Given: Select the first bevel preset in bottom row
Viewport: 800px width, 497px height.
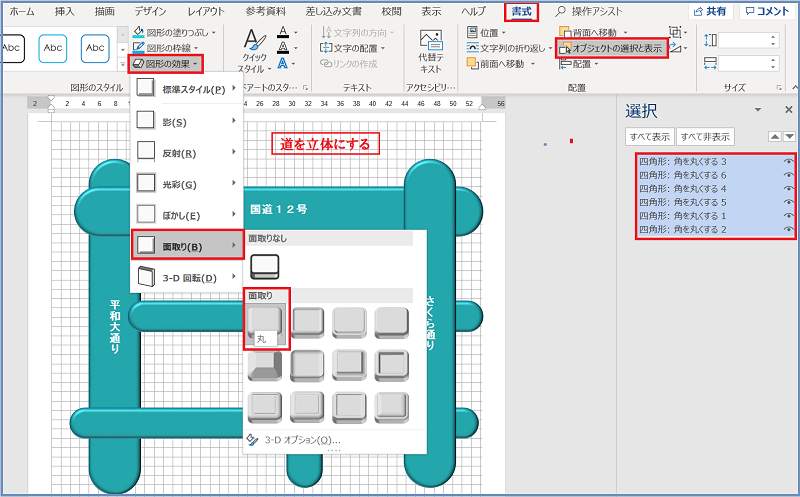Looking at the screenshot, I should [265, 408].
